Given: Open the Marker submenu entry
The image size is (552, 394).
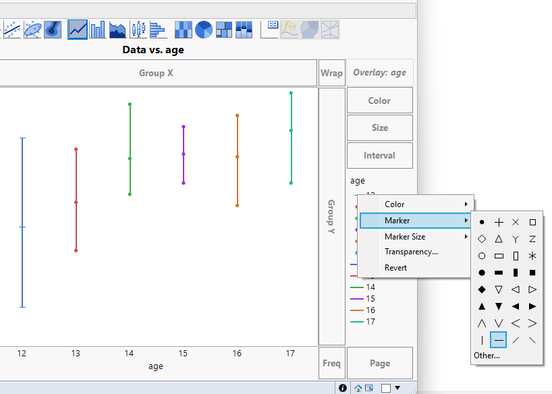Looking at the screenshot, I should point(416,220).
